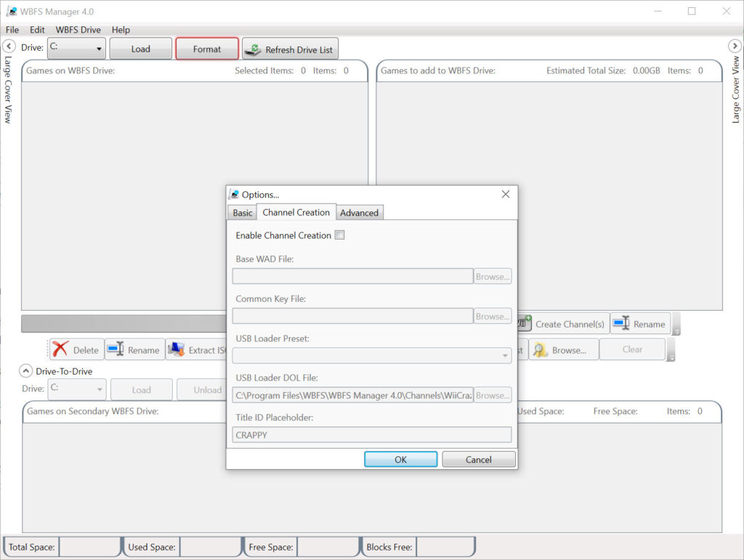Click the Title ID Placeholder field
The width and height of the screenshot is (744, 560).
coord(371,435)
